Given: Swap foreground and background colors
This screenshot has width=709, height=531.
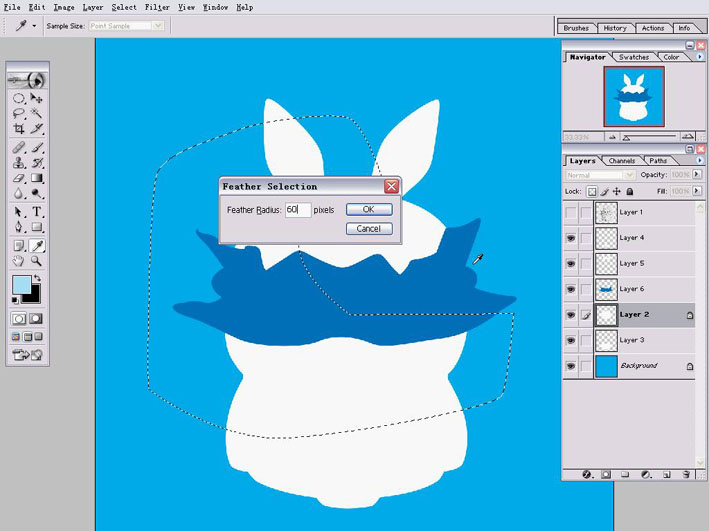Looking at the screenshot, I should point(37,278).
